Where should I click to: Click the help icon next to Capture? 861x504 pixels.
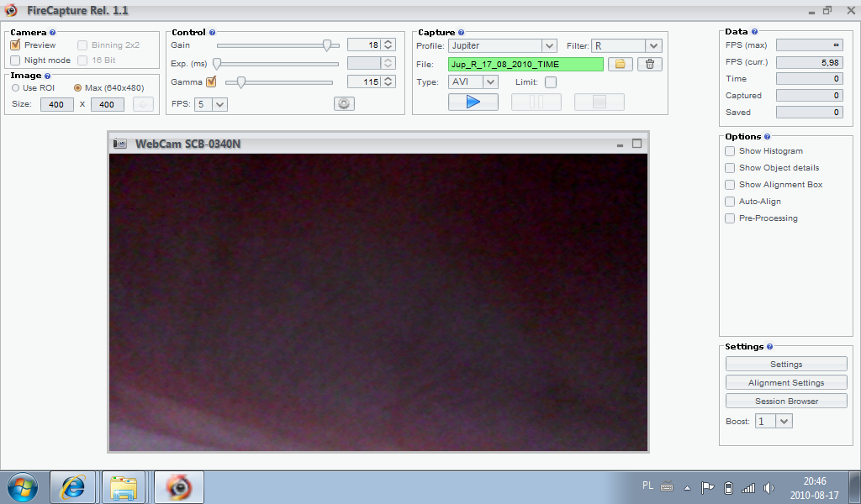[x=462, y=33]
